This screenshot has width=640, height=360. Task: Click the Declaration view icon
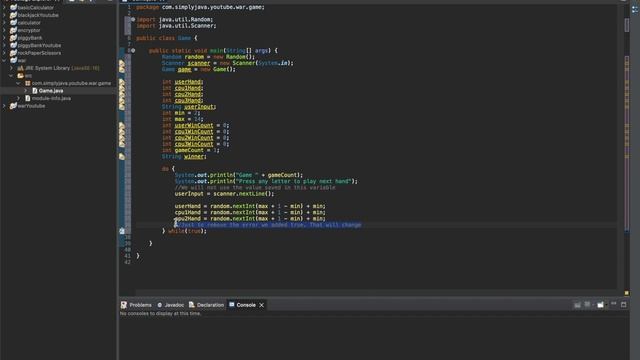point(191,305)
